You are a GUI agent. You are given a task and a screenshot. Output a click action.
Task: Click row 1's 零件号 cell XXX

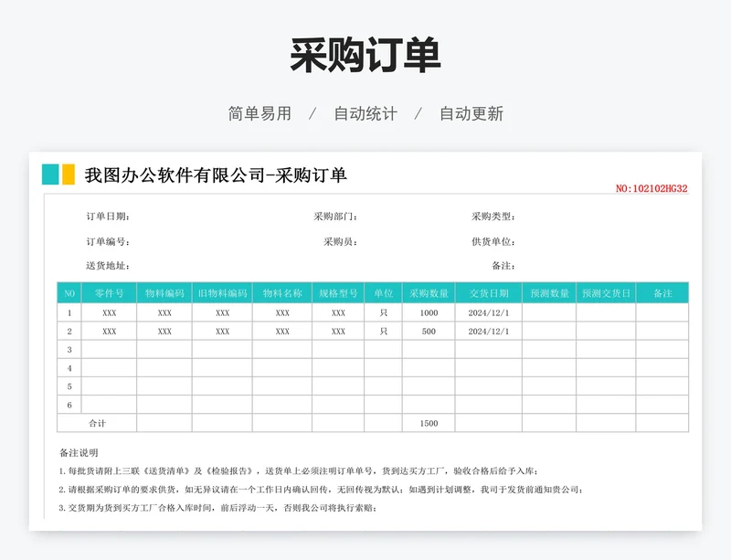[x=109, y=312]
